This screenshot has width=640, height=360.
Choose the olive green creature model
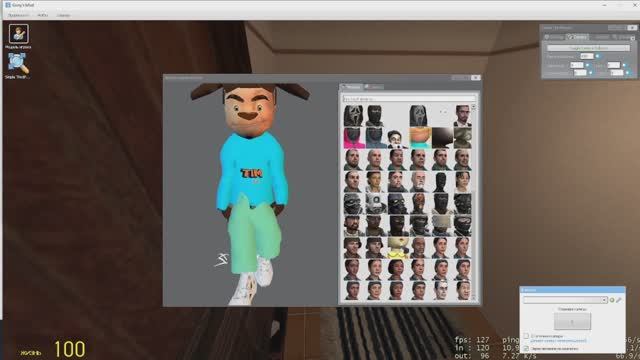462,138
